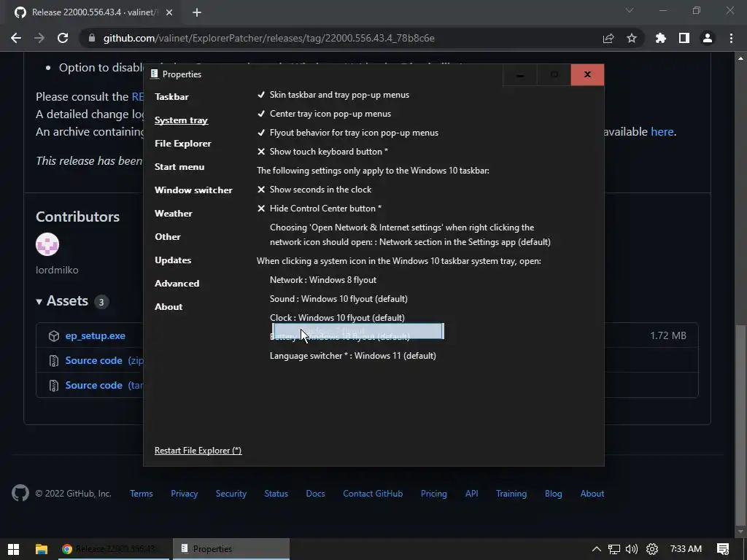Click the browser forward arrow
747x560 pixels.
click(39, 38)
